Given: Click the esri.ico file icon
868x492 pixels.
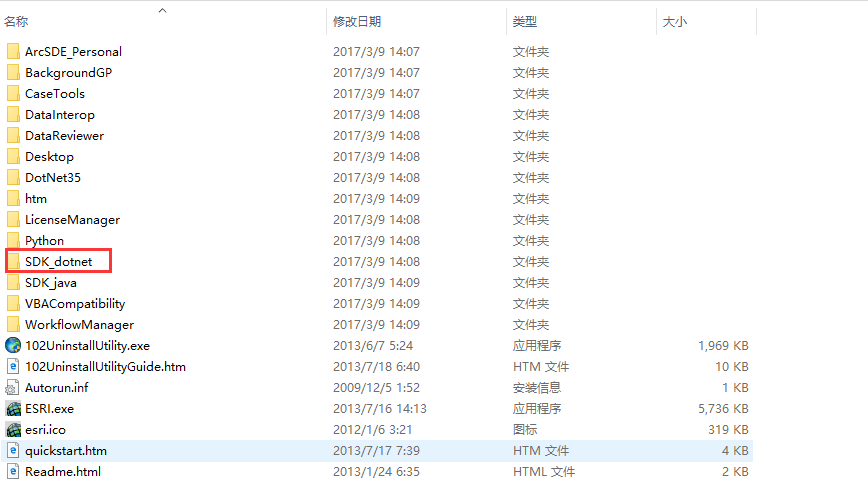Looking at the screenshot, I should click(13, 430).
